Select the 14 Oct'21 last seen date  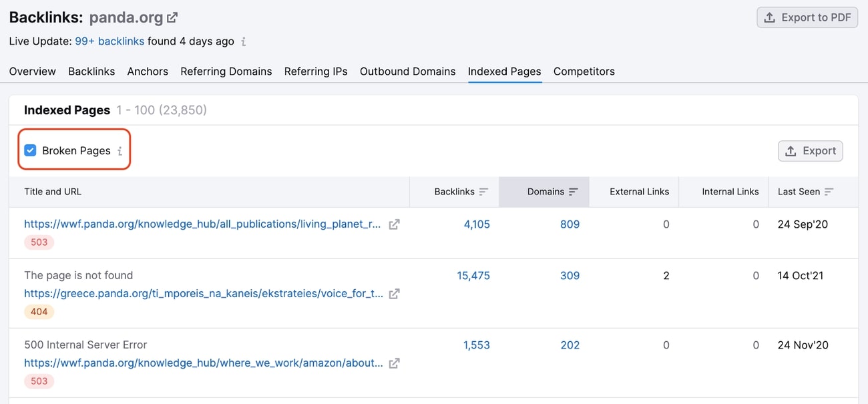[801, 276]
